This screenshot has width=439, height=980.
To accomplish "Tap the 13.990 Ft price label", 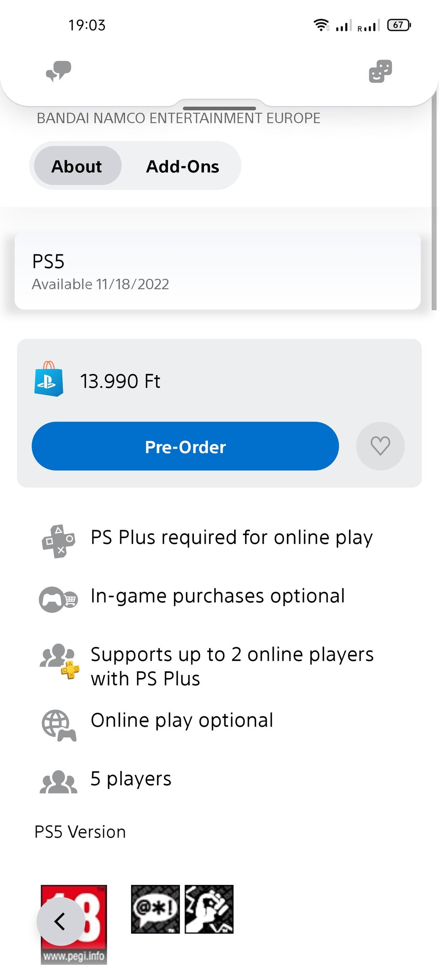I will [x=120, y=381].
